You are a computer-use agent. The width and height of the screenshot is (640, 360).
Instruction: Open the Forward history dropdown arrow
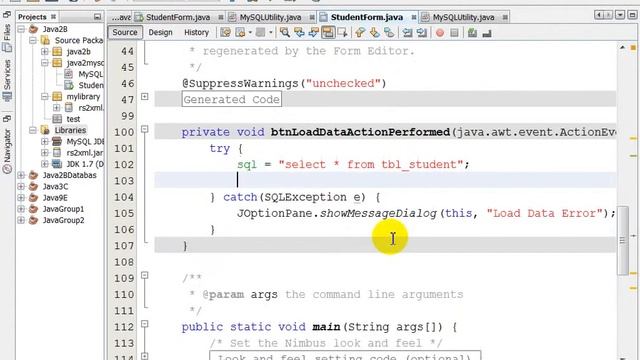coord(270,33)
